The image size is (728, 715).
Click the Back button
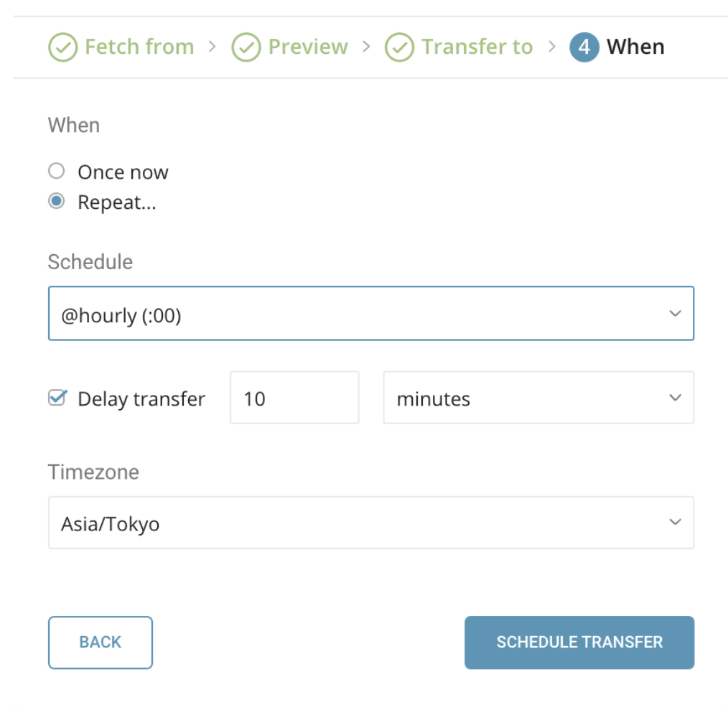(101, 642)
